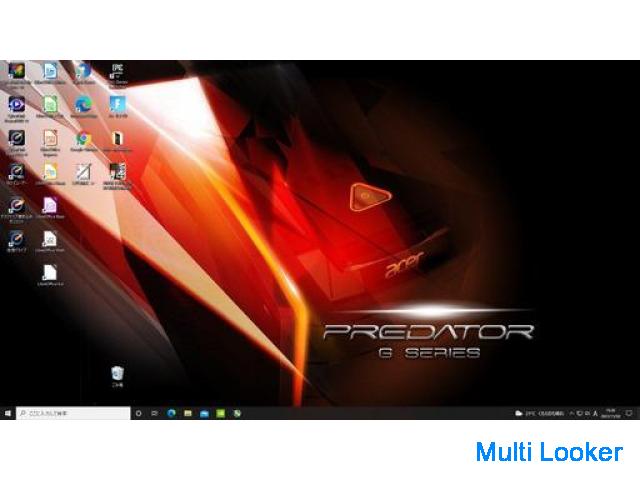Select the Recycle Bin on the desktop
This screenshot has height=480, width=640.
coord(117,374)
